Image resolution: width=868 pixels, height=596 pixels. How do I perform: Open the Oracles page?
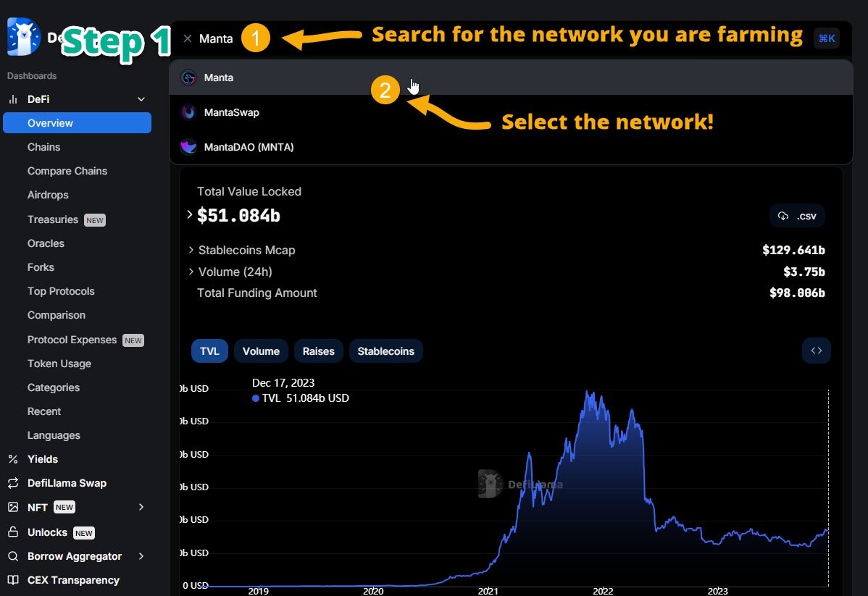[x=46, y=243]
